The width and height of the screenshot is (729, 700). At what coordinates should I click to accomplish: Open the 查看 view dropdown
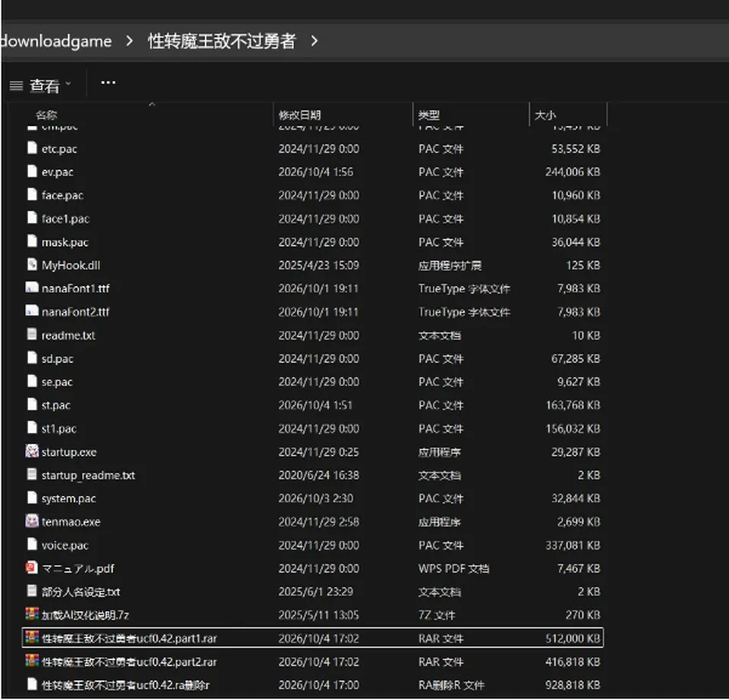[x=41, y=86]
